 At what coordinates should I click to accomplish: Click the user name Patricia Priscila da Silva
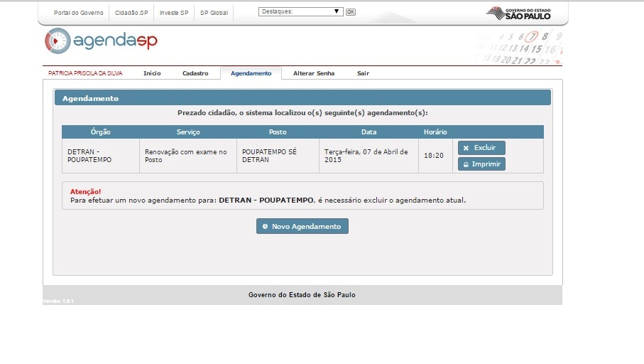(x=86, y=73)
